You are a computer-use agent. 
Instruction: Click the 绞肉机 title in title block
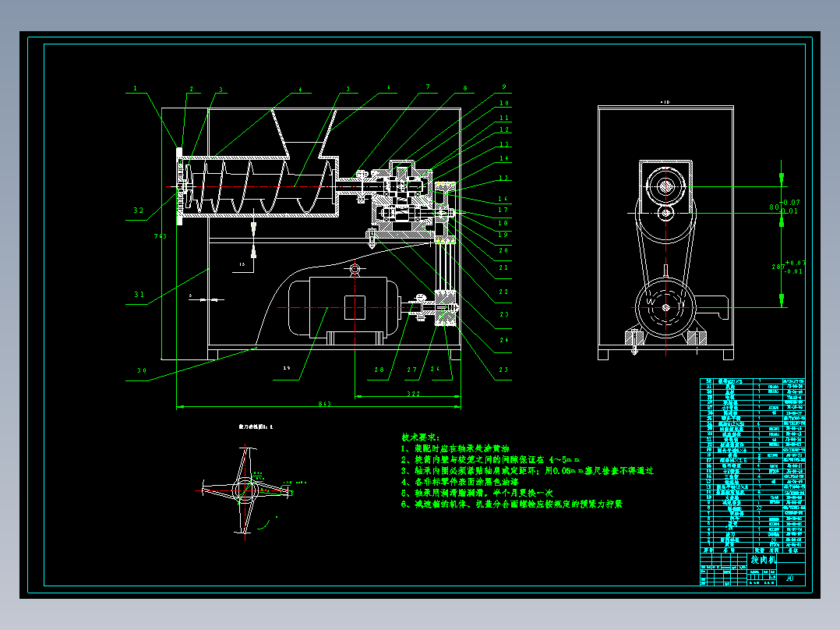coord(763,560)
